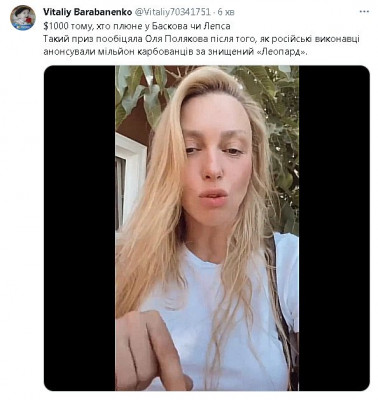Viewport: 378px width, 400px height.
Task: Open the three-dot more options menu
Action: 364,12
